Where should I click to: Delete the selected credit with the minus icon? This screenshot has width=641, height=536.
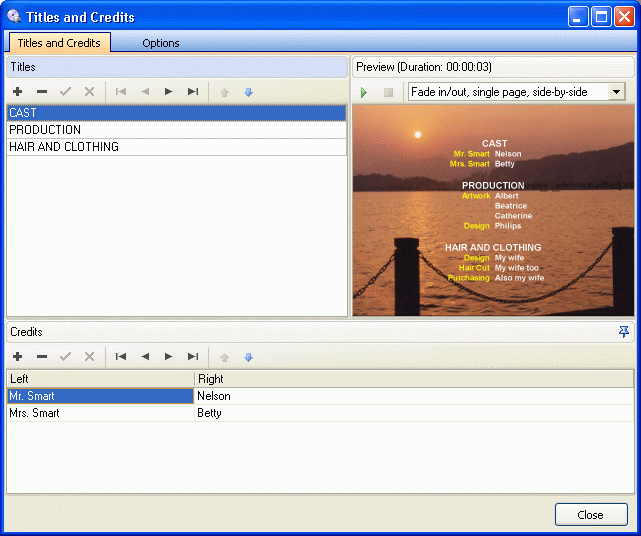click(x=42, y=357)
